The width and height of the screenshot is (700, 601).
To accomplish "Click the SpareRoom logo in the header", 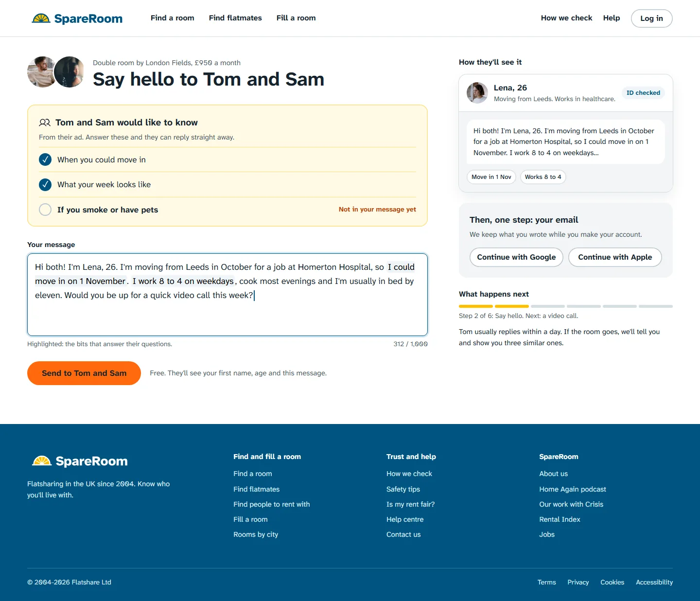I will [x=77, y=18].
